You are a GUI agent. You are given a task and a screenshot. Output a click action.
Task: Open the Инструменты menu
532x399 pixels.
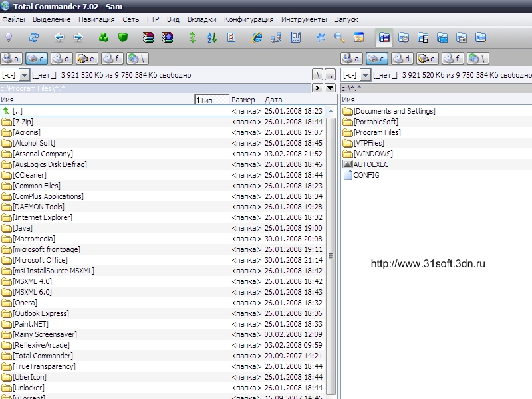pos(304,19)
